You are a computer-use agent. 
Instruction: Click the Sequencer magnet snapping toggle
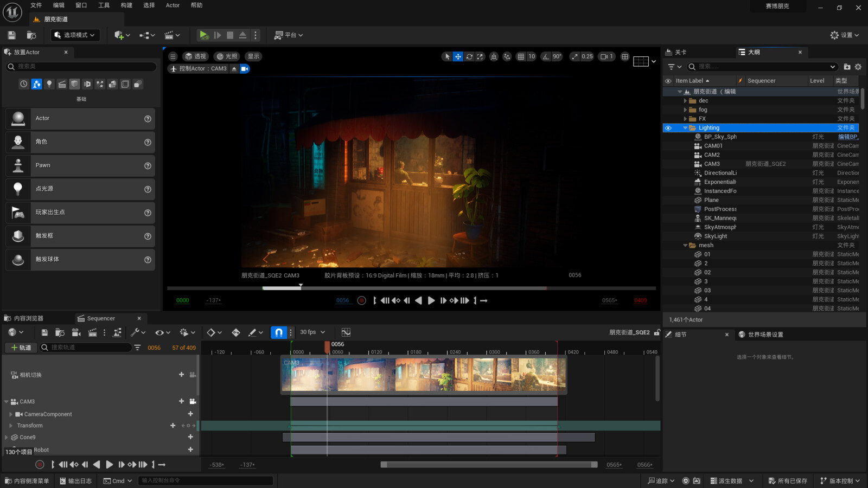278,332
